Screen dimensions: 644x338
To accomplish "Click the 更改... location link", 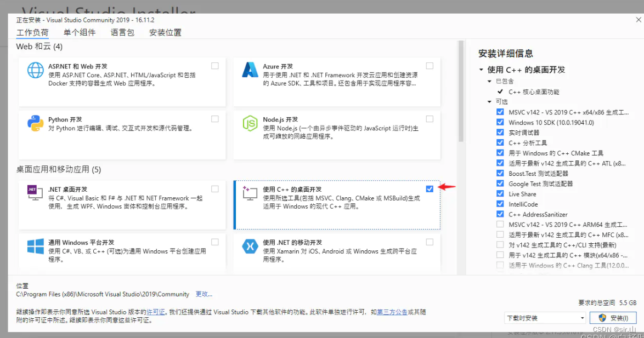I will pos(204,294).
